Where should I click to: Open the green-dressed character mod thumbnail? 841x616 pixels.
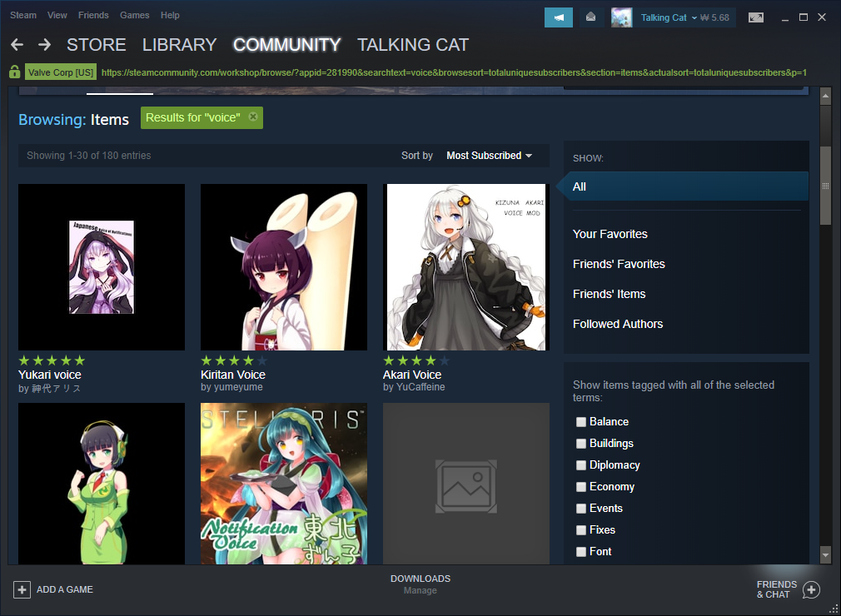(x=102, y=484)
